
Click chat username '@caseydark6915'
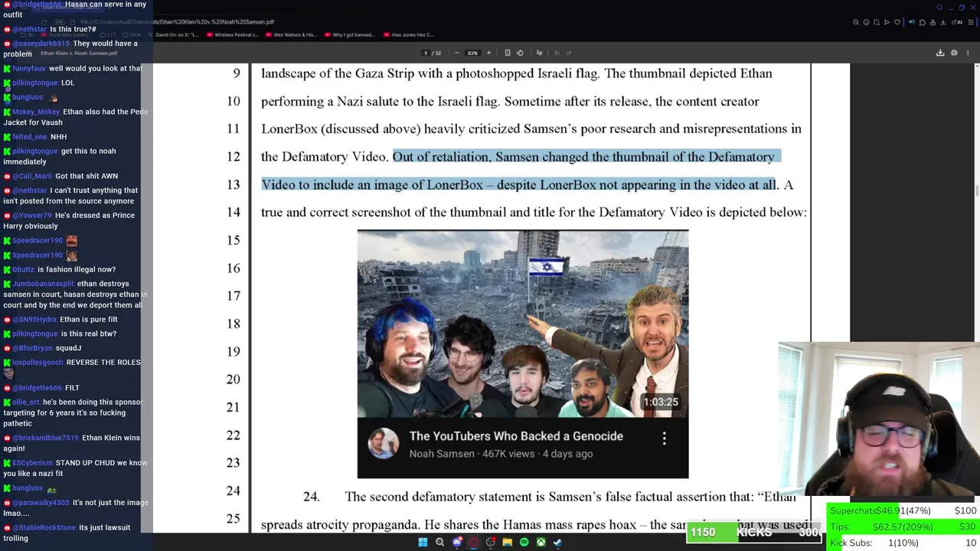(41, 44)
